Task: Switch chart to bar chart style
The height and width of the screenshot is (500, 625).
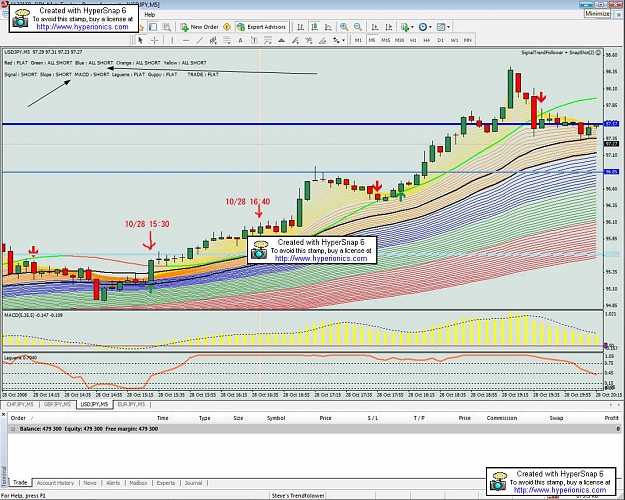Action: [301, 27]
